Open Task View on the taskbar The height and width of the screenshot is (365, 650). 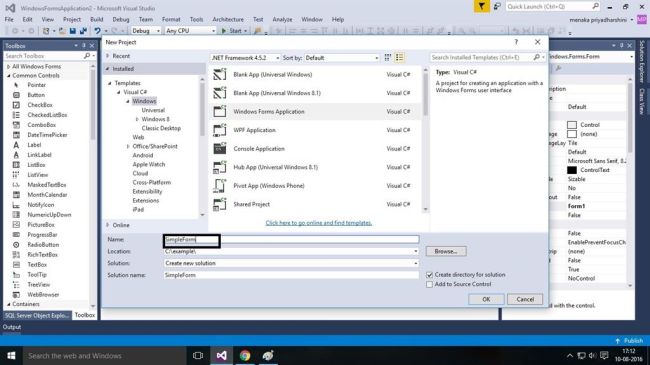(x=198, y=355)
